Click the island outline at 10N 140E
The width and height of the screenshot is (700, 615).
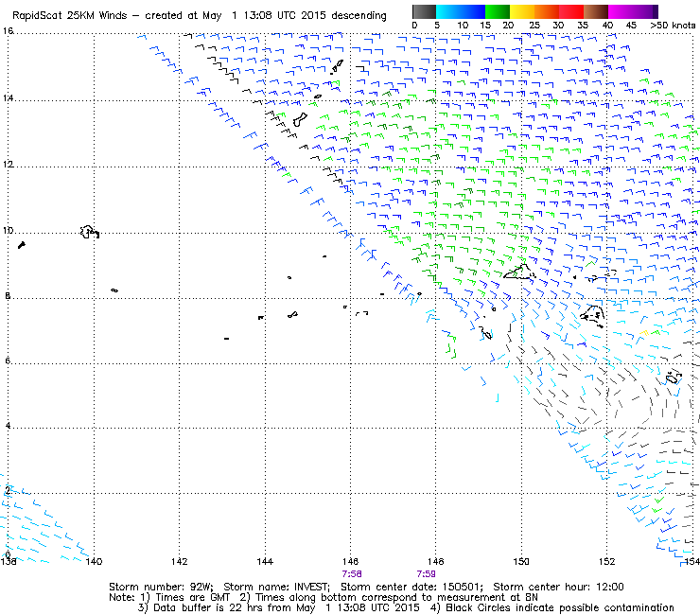pyautogui.click(x=89, y=232)
